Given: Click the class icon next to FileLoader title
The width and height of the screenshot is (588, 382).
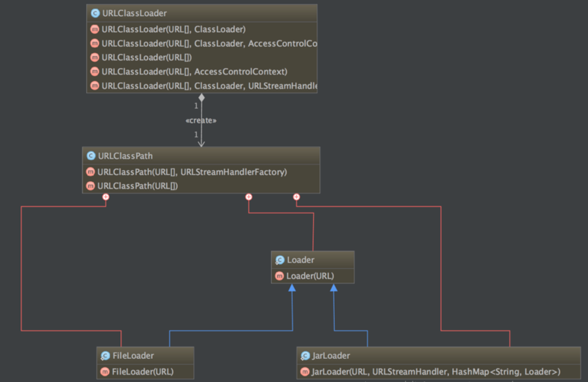Looking at the screenshot, I should [x=105, y=356].
